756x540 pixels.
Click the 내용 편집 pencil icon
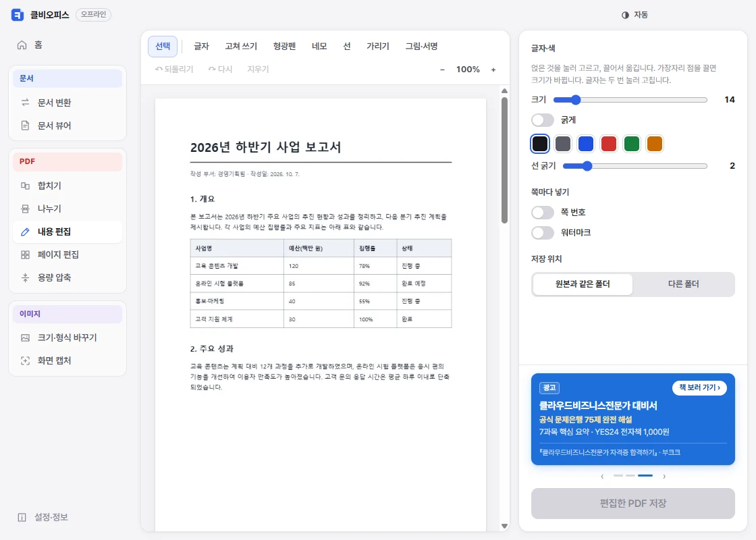[25, 232]
